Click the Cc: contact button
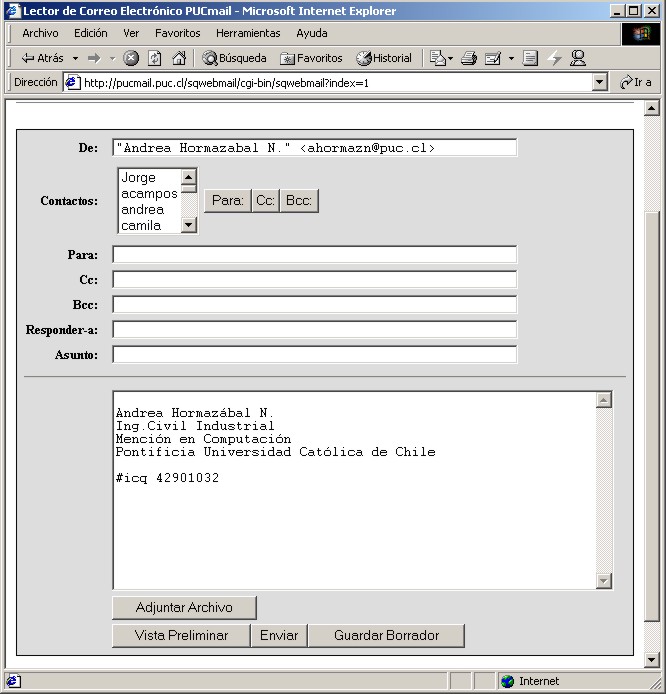This screenshot has height=694, width=666. 265,200
